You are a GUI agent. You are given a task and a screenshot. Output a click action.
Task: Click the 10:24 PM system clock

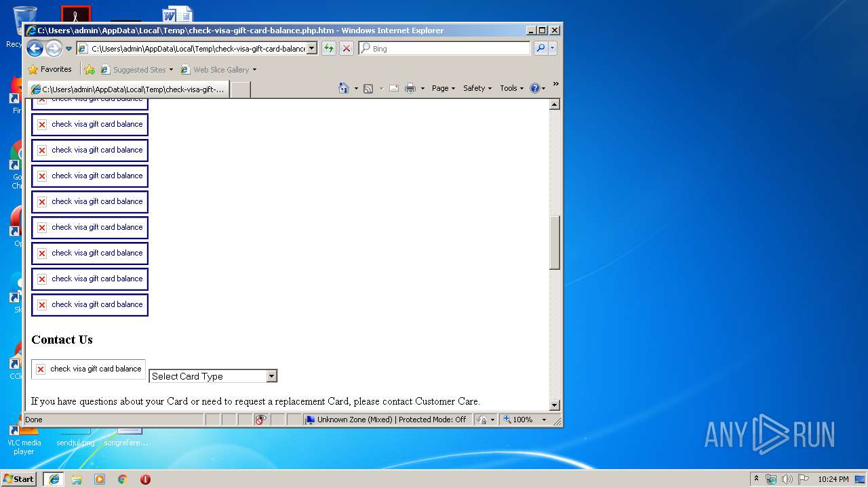833,479
